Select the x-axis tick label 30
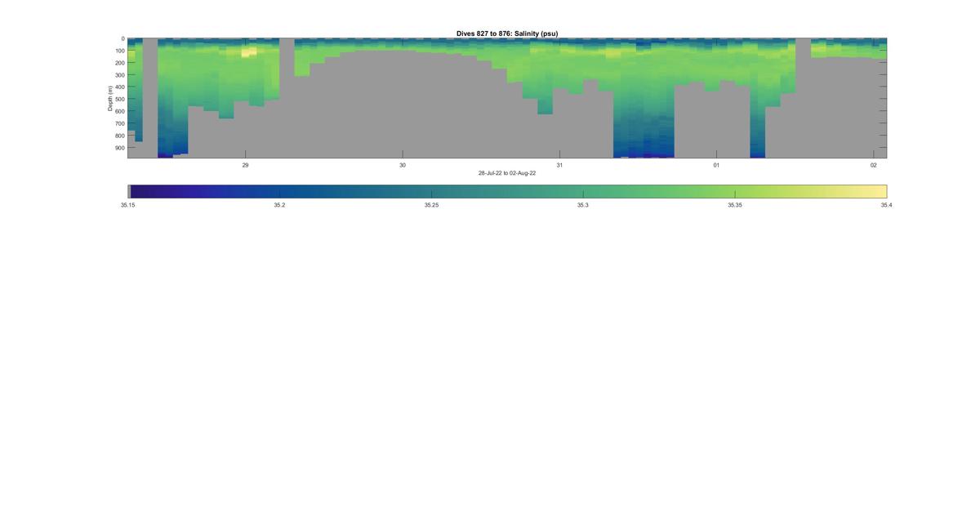980x508 pixels. click(x=403, y=165)
